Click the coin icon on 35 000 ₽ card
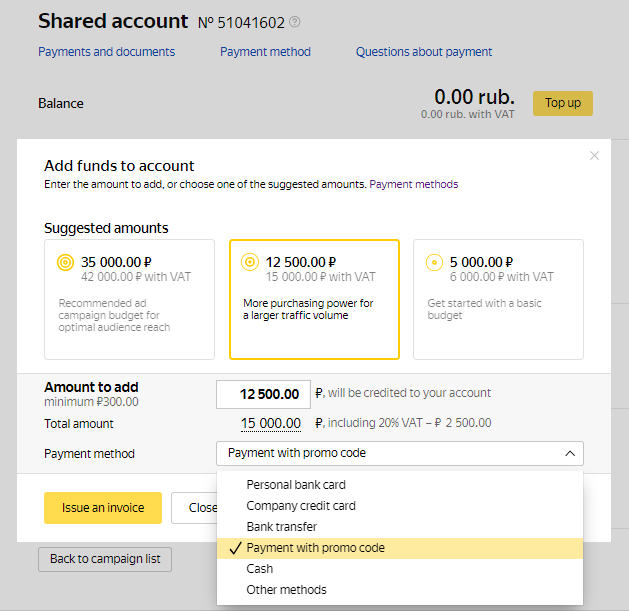This screenshot has height=611, width=629. point(66,263)
